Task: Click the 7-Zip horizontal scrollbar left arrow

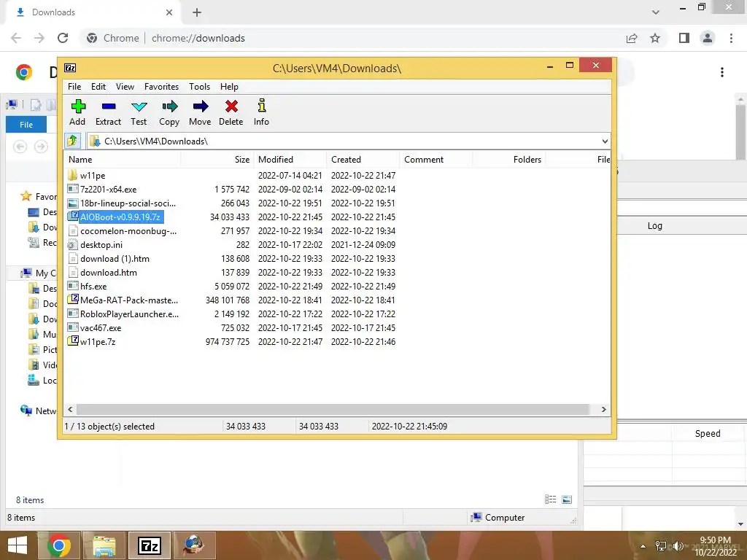Action: point(71,410)
